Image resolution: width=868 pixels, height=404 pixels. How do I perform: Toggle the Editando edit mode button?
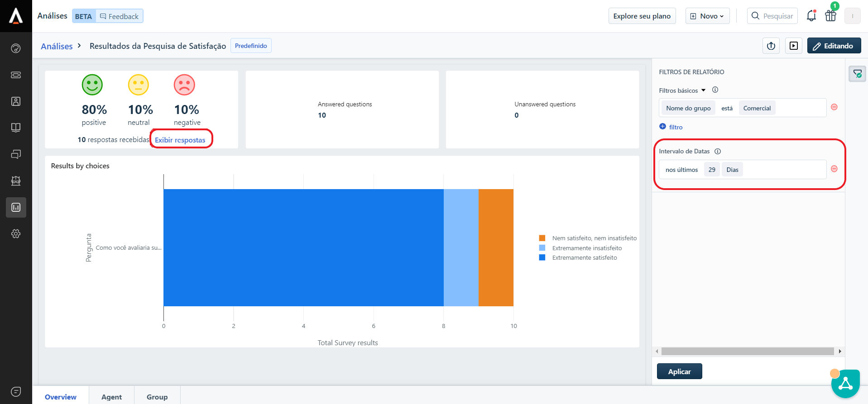[x=834, y=46]
